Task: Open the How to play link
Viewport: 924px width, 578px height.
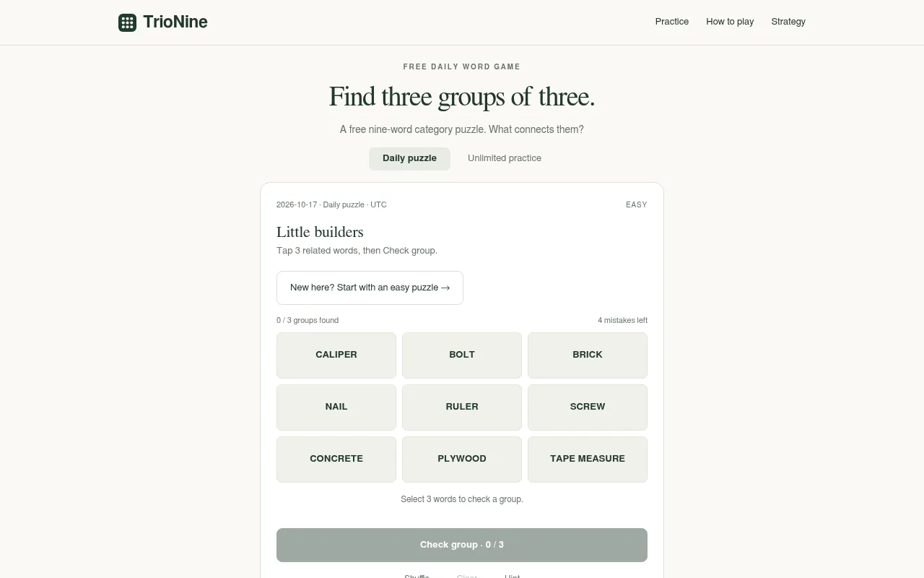Action: pos(730,22)
